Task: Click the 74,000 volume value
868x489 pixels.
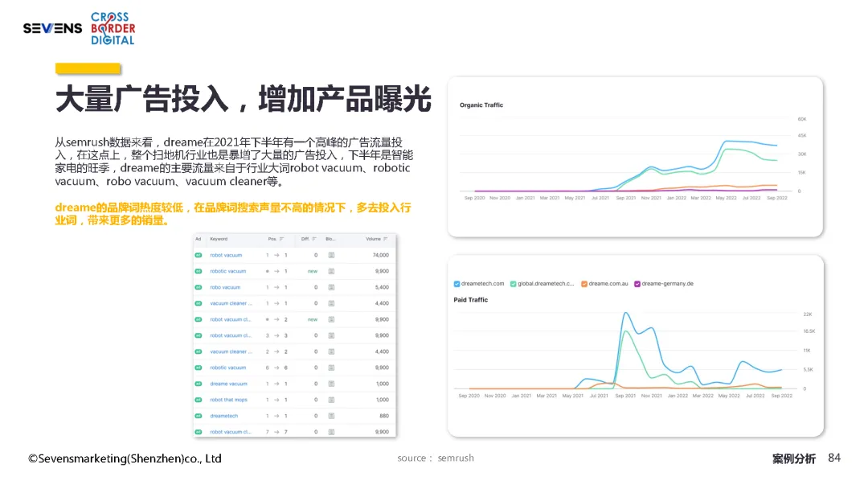Action: (381, 255)
